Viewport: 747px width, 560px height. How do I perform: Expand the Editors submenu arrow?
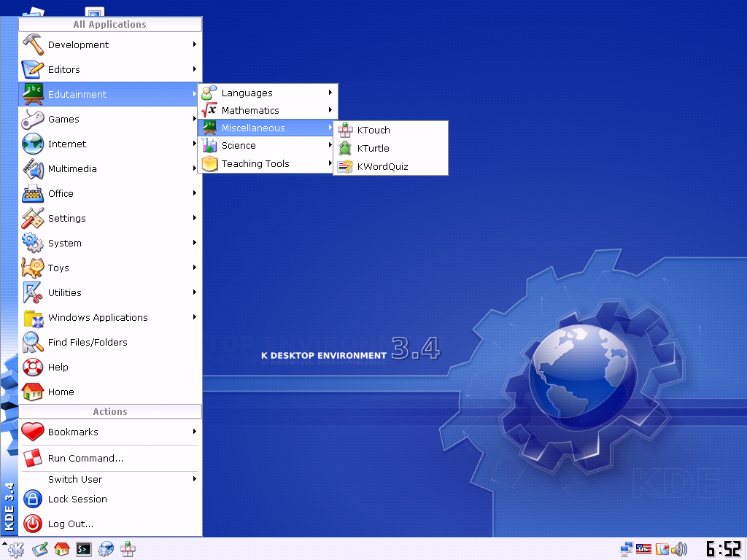[194, 69]
